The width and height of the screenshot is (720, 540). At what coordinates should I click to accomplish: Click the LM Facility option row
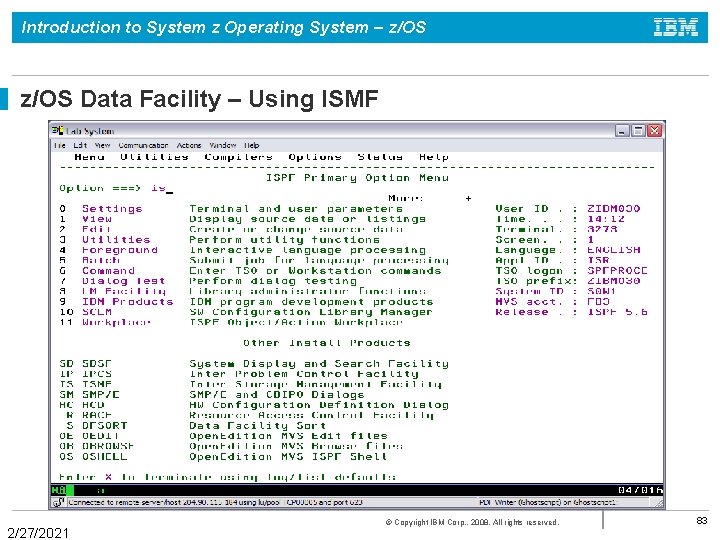click(242, 291)
